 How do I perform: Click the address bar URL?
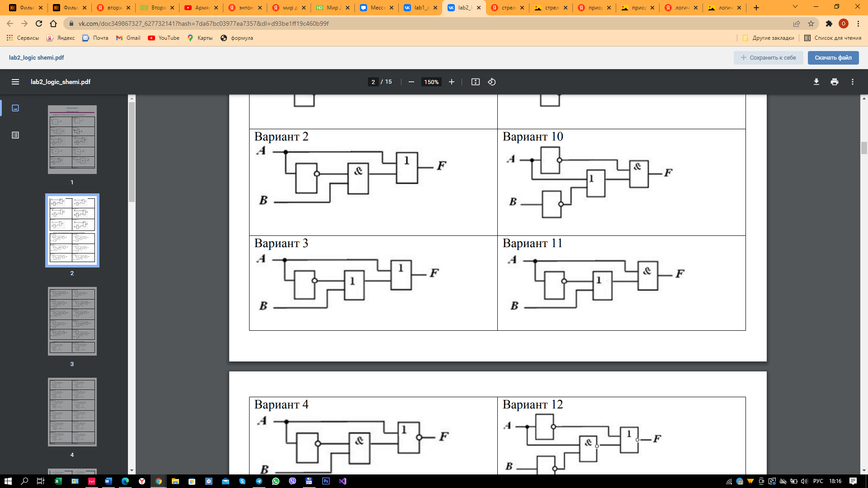click(203, 23)
